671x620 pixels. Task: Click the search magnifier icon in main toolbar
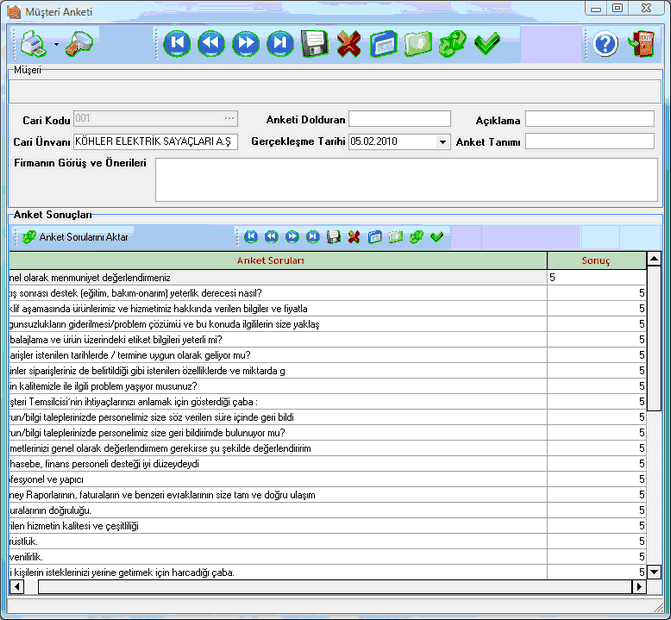click(80, 44)
